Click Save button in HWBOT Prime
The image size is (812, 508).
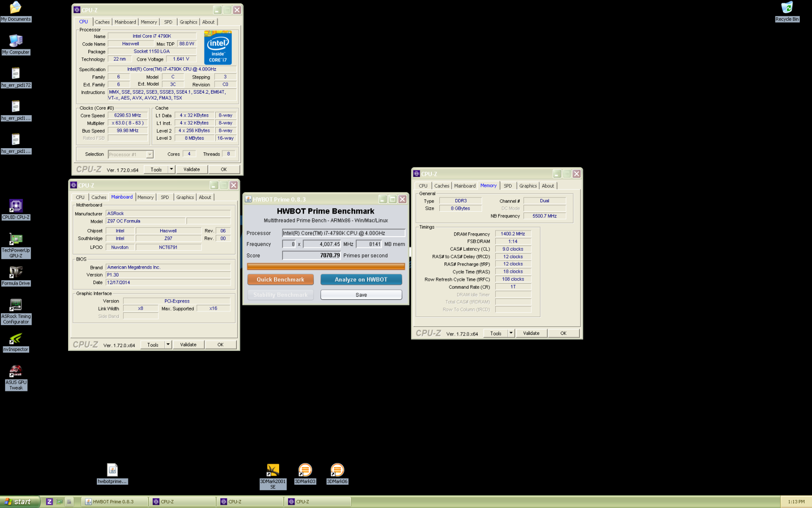click(361, 295)
